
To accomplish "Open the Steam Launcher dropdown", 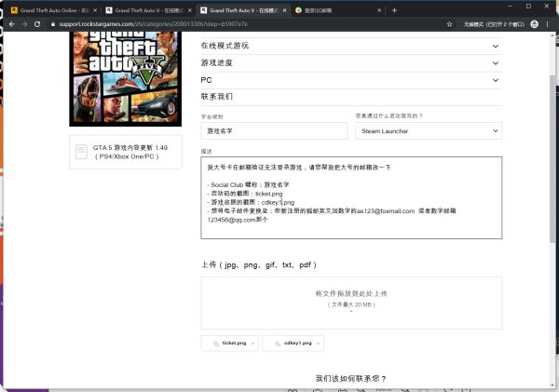I will tap(429, 131).
